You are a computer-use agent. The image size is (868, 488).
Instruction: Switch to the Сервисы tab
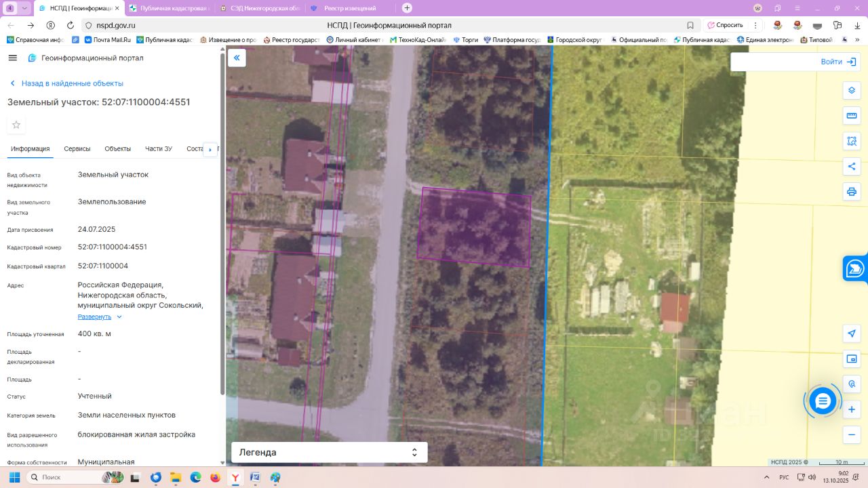pyautogui.click(x=77, y=149)
